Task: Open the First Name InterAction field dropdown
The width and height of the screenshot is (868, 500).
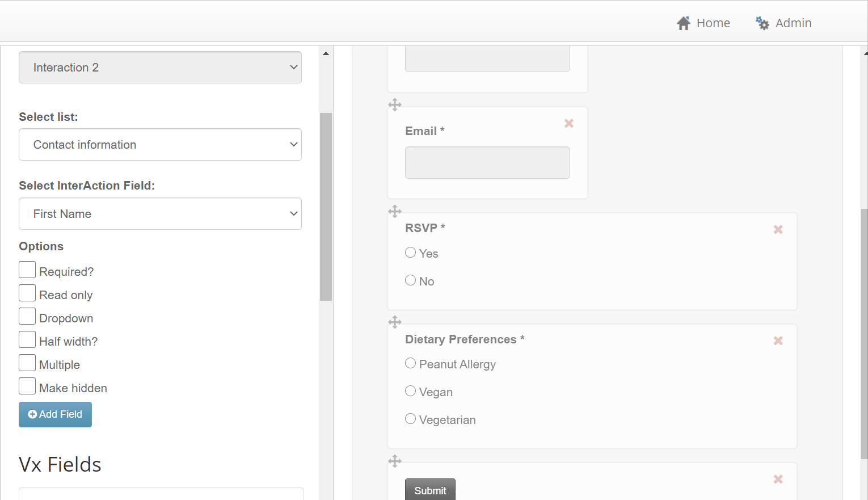Action: pyautogui.click(x=160, y=214)
